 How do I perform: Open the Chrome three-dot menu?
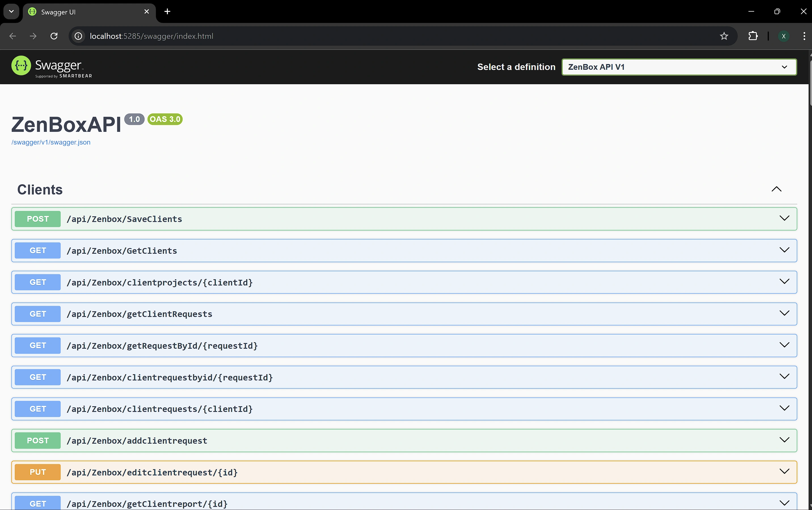(804, 36)
